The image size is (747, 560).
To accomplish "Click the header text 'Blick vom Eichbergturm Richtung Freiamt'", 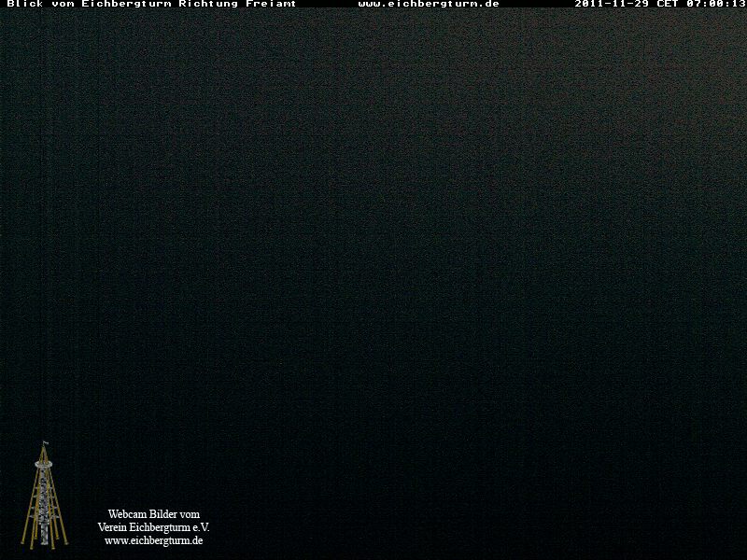I will pos(151,4).
